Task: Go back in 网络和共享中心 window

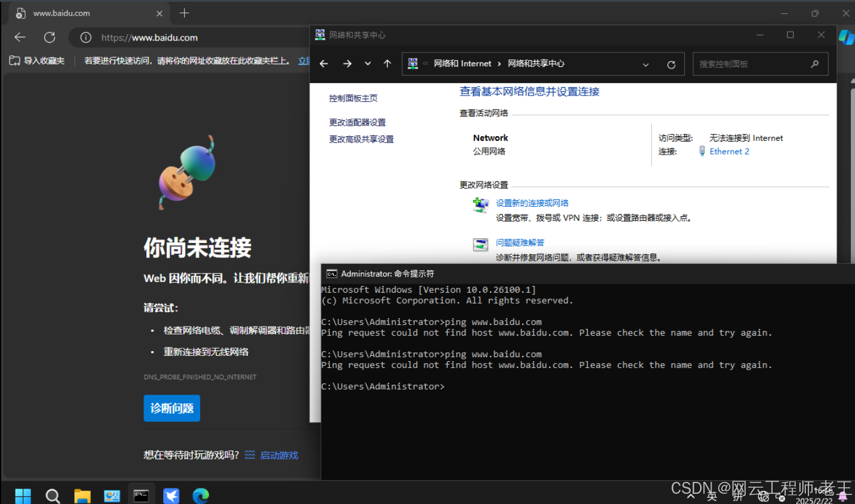Action: pos(324,64)
